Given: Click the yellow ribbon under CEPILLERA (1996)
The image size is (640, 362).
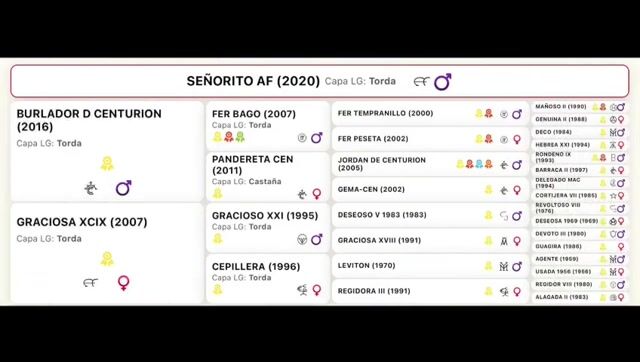Looking at the screenshot, I should coord(218,290).
